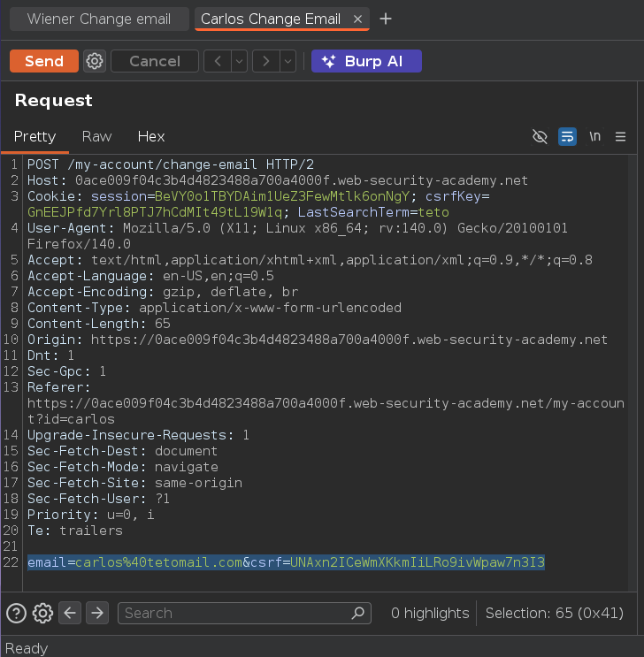Image resolution: width=644 pixels, height=657 pixels.
Task: Click the Accept-Encoding header line
Action: (163, 292)
